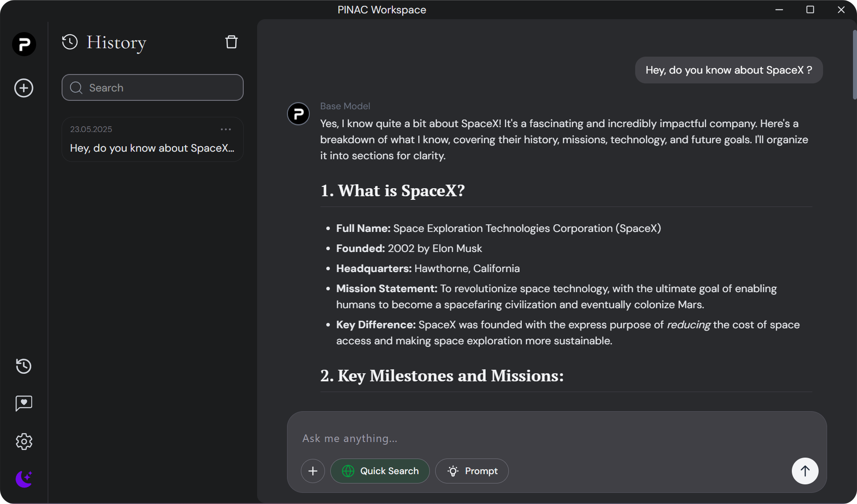Click the user message bubble about SpaceX
Screen dimensions: 857x504
(x=728, y=70)
